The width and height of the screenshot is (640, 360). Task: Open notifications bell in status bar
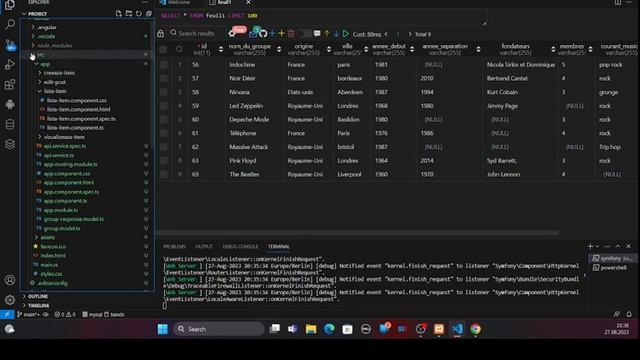click(629, 314)
